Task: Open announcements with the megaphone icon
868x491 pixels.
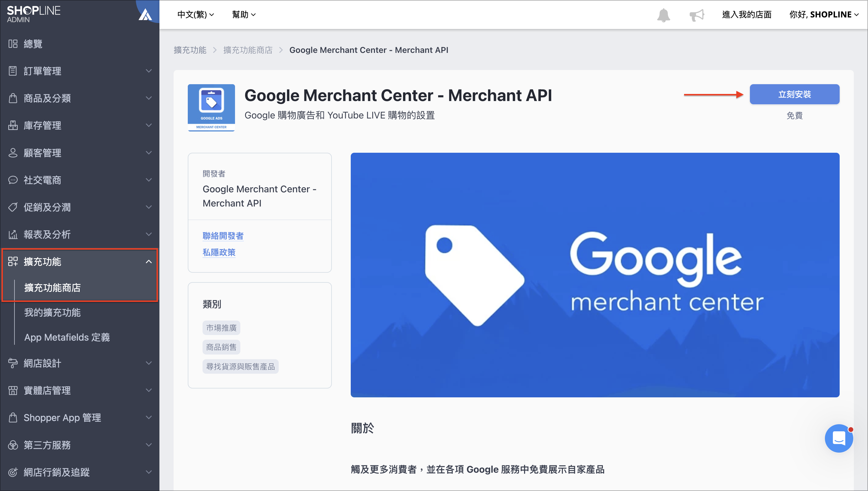Action: tap(697, 15)
